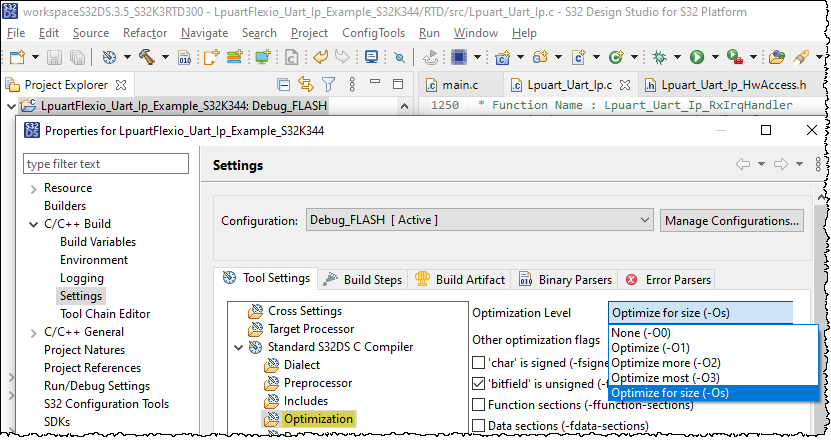
Task: Select Tool Chain Editor in properties tree
Action: pos(104,314)
